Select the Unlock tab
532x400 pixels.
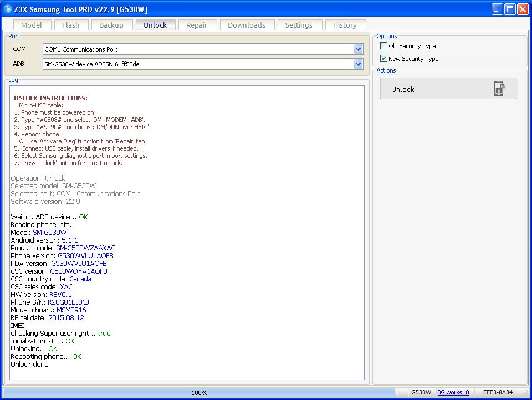(155, 25)
